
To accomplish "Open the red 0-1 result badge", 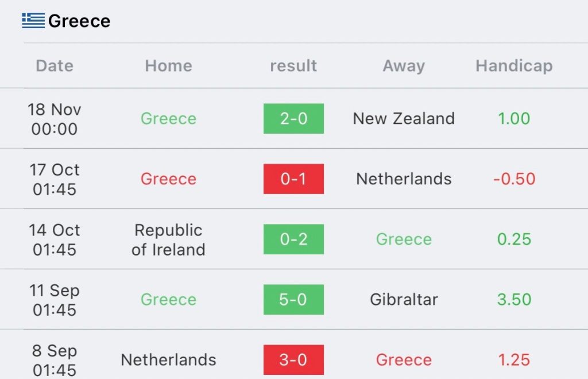I will pos(293,179).
